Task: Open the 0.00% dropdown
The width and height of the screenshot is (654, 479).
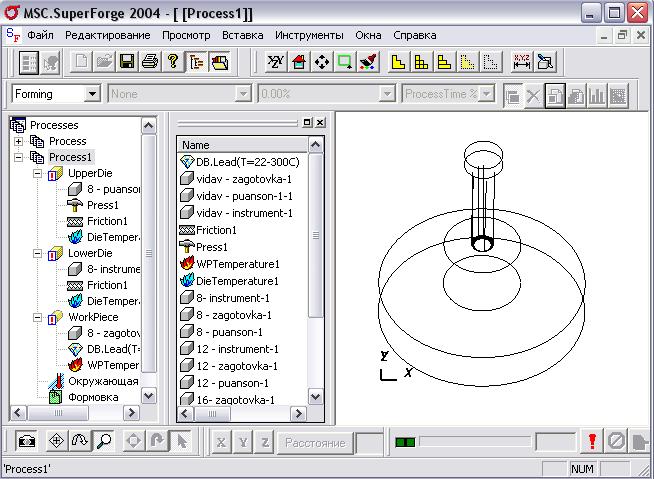Action: pos(387,94)
